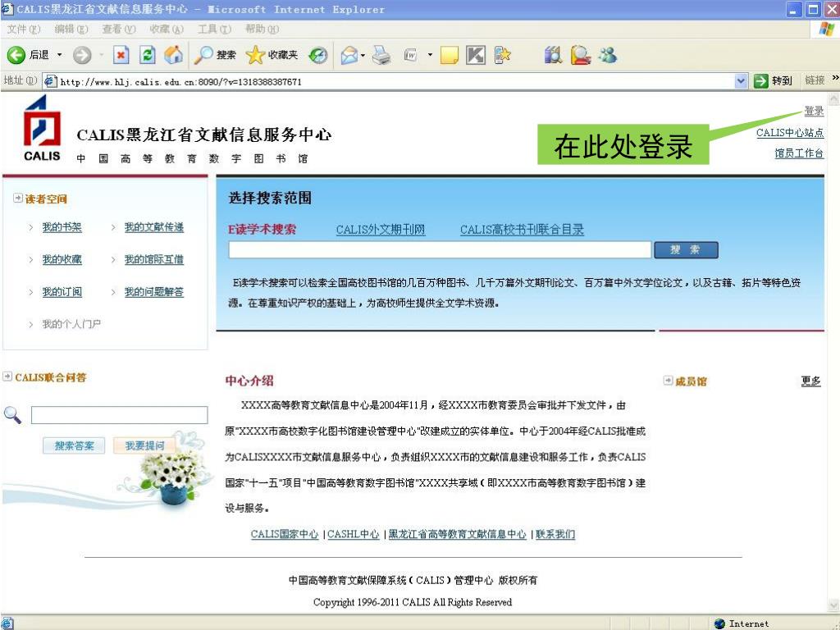840x630 pixels.
Task: Open the 查看(V) menu
Action: pos(119,29)
